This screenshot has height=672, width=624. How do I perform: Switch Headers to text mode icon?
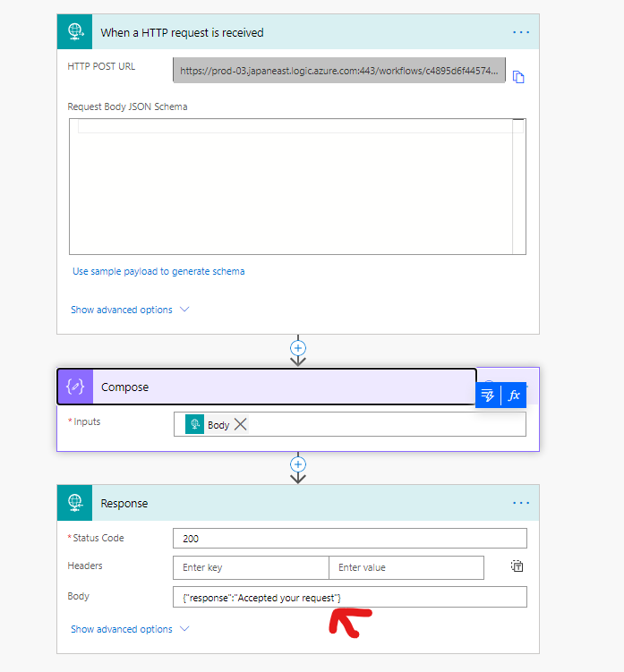tap(517, 566)
